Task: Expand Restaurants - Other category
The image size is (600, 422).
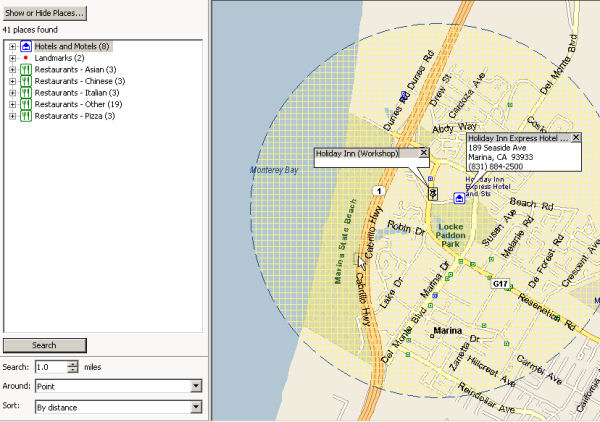Action: click(x=13, y=104)
